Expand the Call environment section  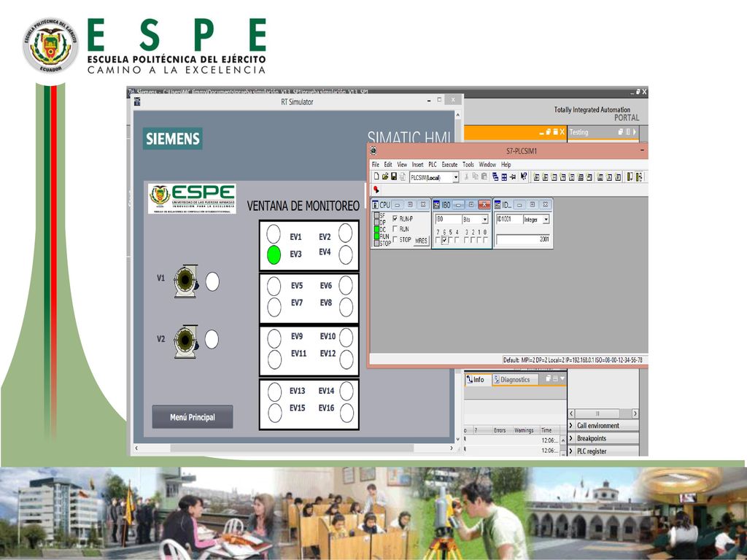pyautogui.click(x=570, y=425)
